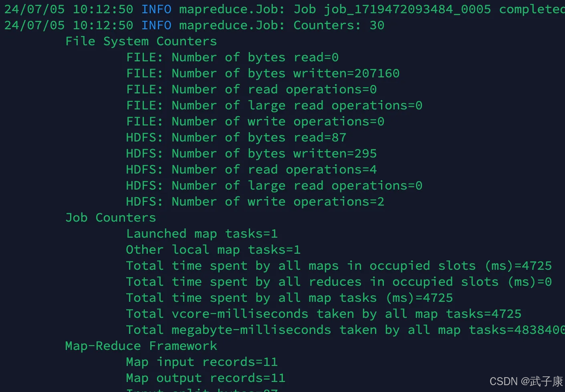Screen dimensions: 565x392
Task: Click the occupied slots maps (ms)=4725 line
Action: (339, 266)
